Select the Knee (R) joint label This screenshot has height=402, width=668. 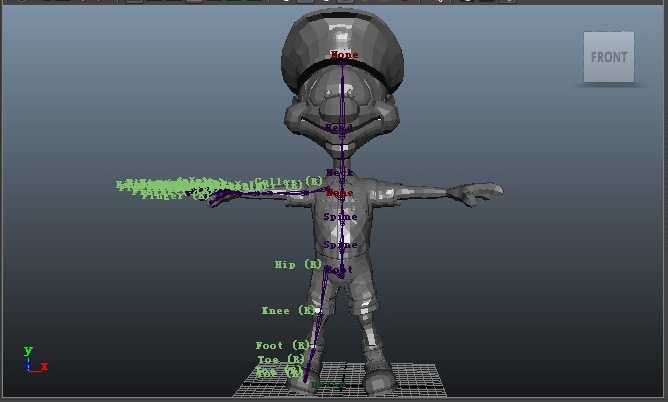tap(288, 310)
